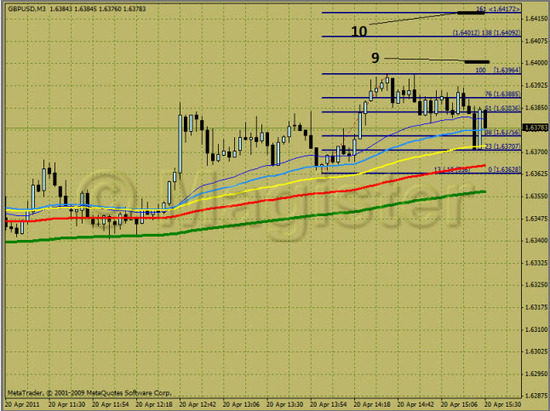Select the Fibonacci 161 level label

tap(498, 9)
